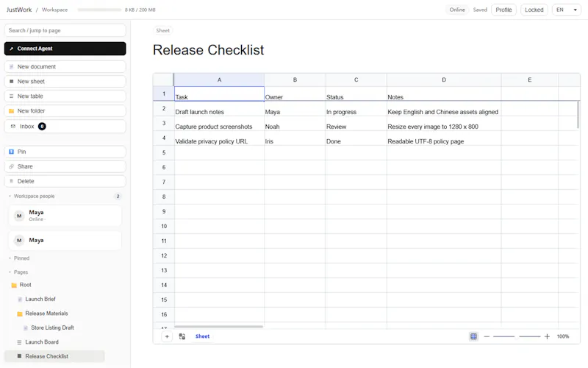Create a New document
Screen dimensions: 588x368
coord(65,66)
